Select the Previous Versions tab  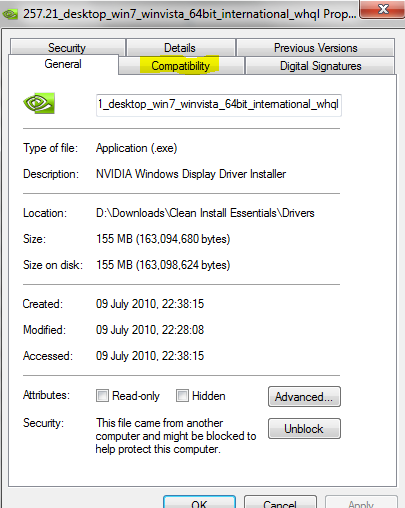tap(315, 48)
